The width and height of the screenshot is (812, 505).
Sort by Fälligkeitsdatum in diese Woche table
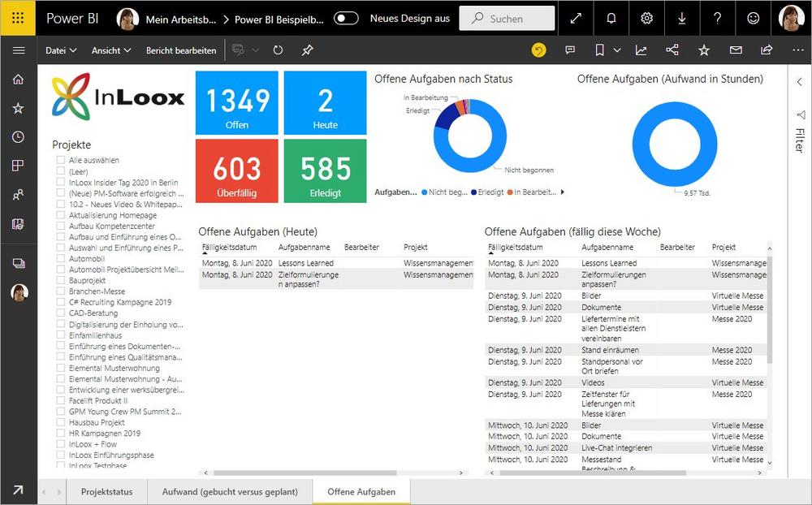pyautogui.click(x=516, y=248)
